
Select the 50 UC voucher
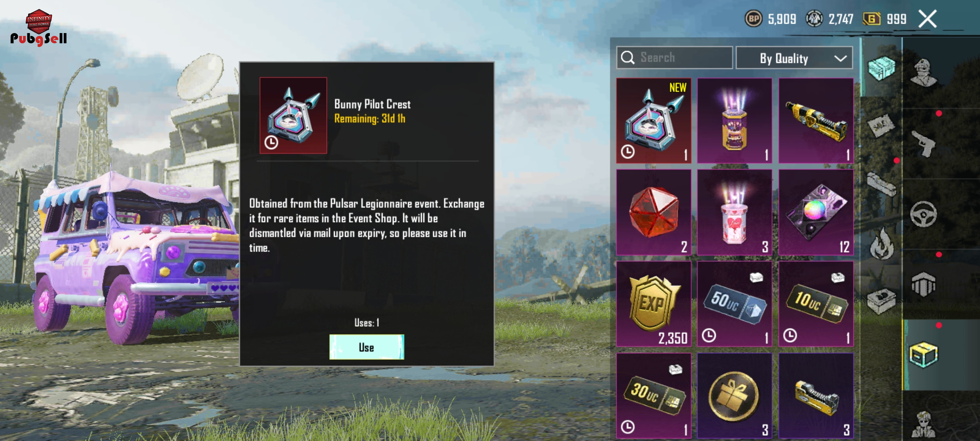735,304
